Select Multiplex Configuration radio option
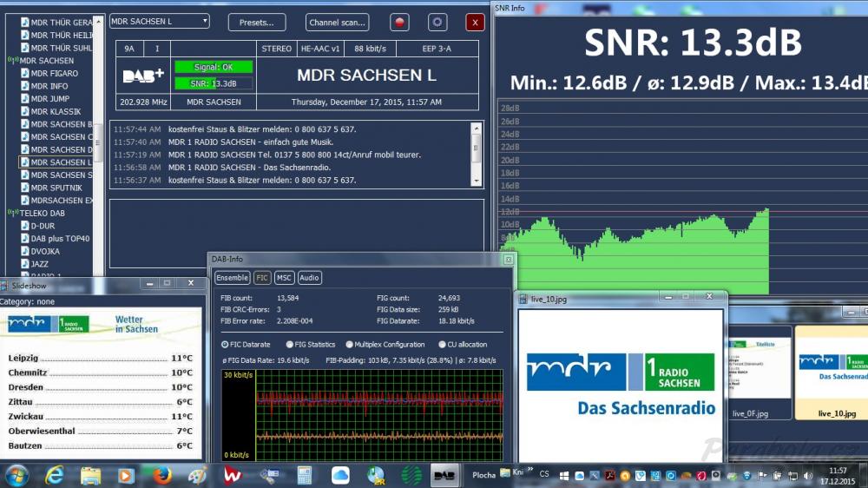The image size is (868, 488). pyautogui.click(x=349, y=345)
